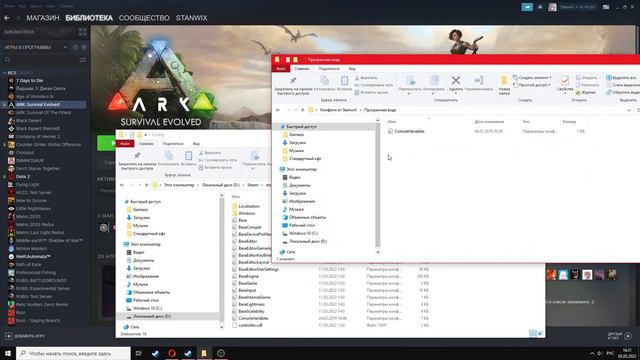Open Вид ribbon tab in red-titled Explorer
640x360 pixels.
pyautogui.click(x=352, y=69)
